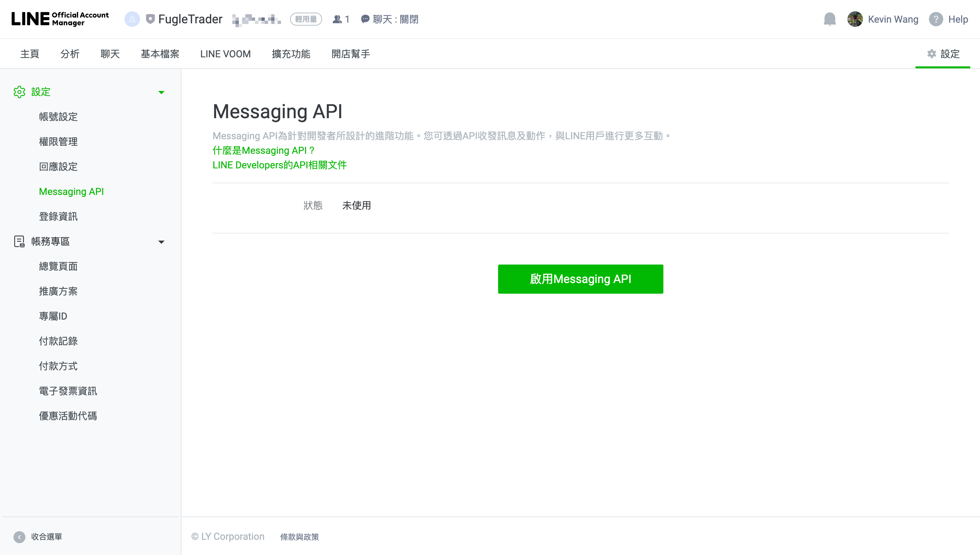Click the friends count icon showing 1
Viewport: 980px width, 555px height.
pyautogui.click(x=337, y=19)
